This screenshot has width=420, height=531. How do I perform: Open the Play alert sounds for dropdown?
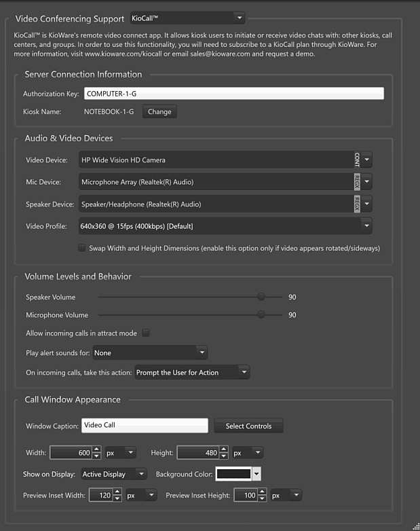click(x=149, y=353)
